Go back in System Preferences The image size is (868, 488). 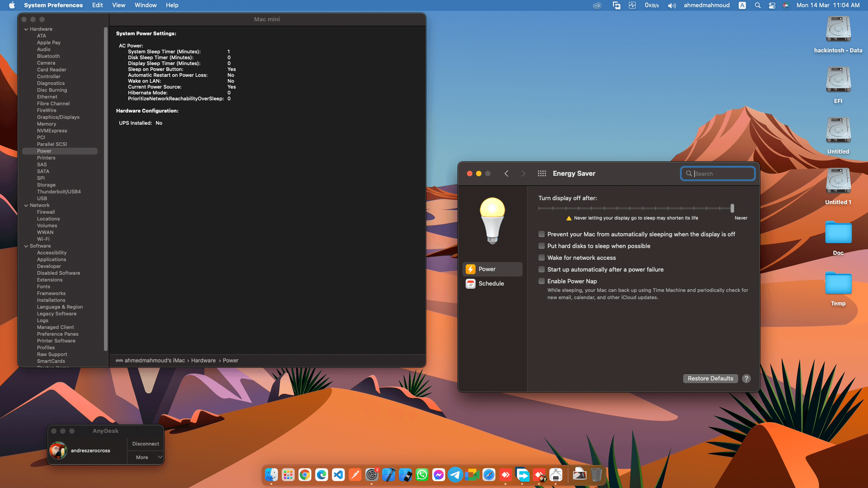click(x=506, y=174)
